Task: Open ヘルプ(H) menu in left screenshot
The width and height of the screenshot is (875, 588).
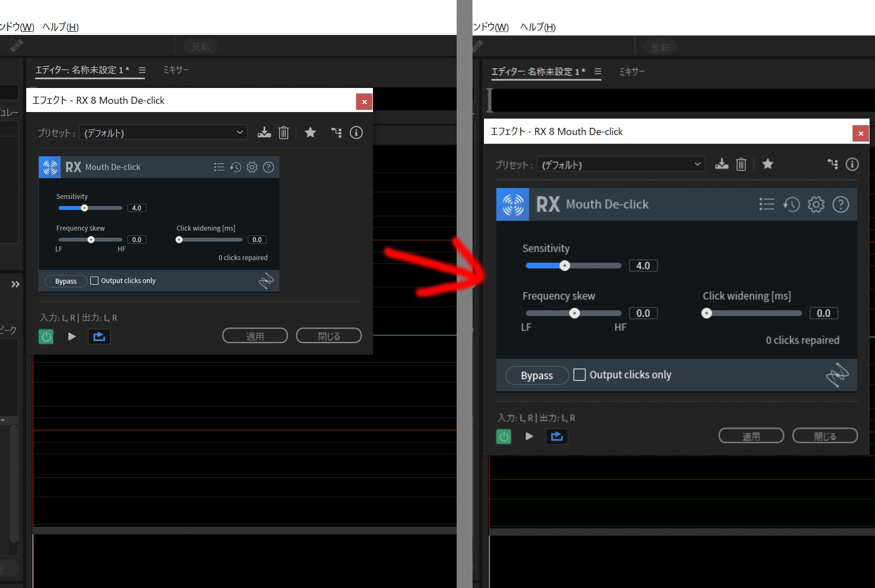Action: [61, 27]
